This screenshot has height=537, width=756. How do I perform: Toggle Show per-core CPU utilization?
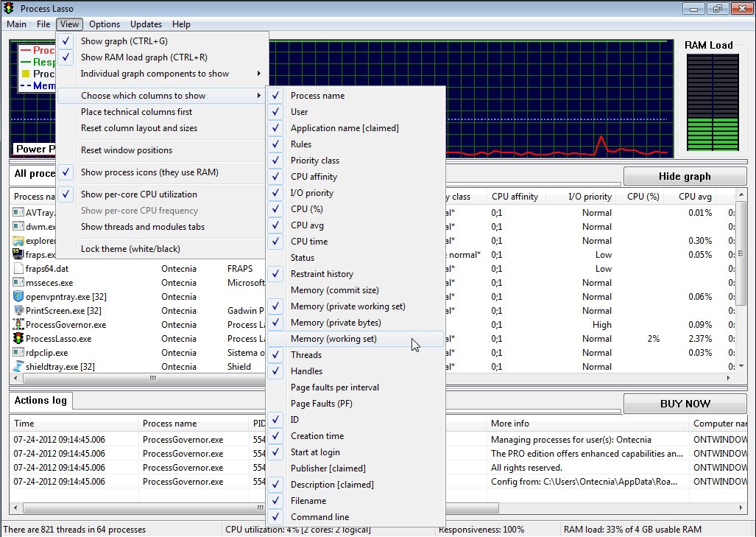(x=162, y=194)
